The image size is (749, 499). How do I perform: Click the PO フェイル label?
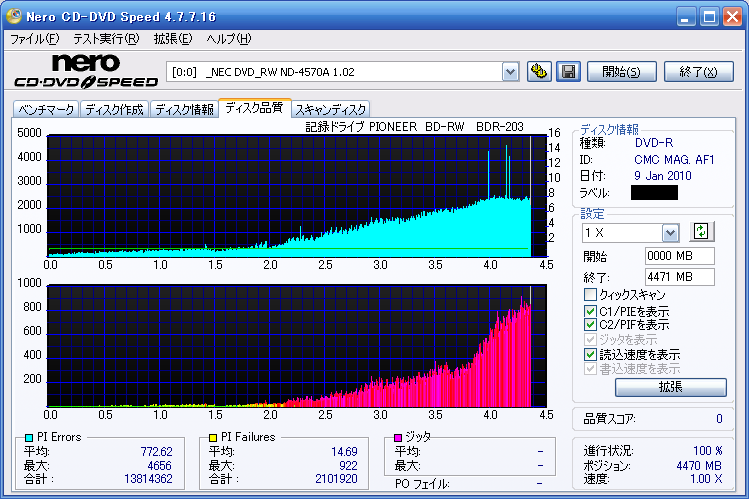pyautogui.click(x=422, y=484)
